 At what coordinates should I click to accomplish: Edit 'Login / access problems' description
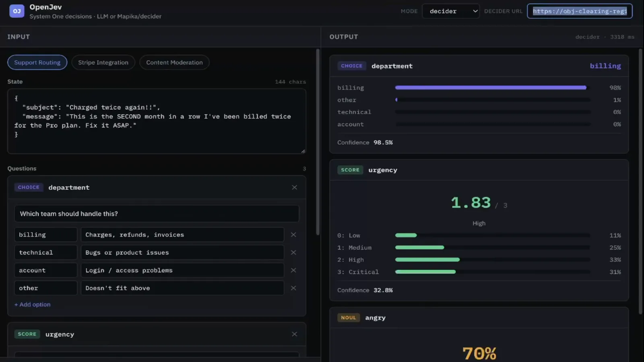(x=182, y=270)
